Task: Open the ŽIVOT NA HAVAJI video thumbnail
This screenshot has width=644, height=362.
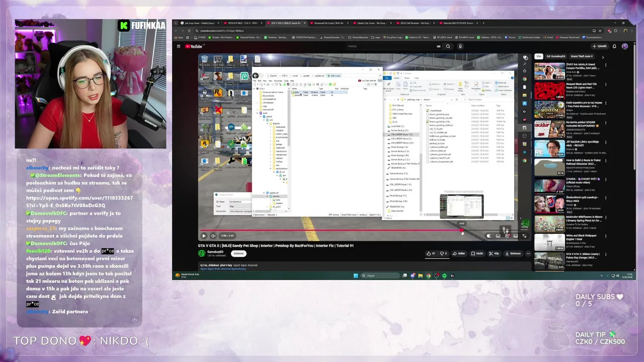Action: tap(549, 71)
